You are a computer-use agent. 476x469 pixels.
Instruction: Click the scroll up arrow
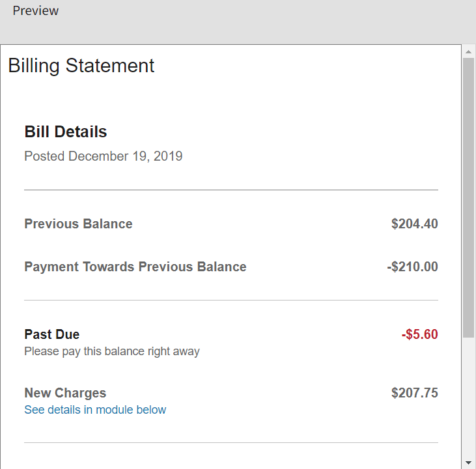coord(469,51)
